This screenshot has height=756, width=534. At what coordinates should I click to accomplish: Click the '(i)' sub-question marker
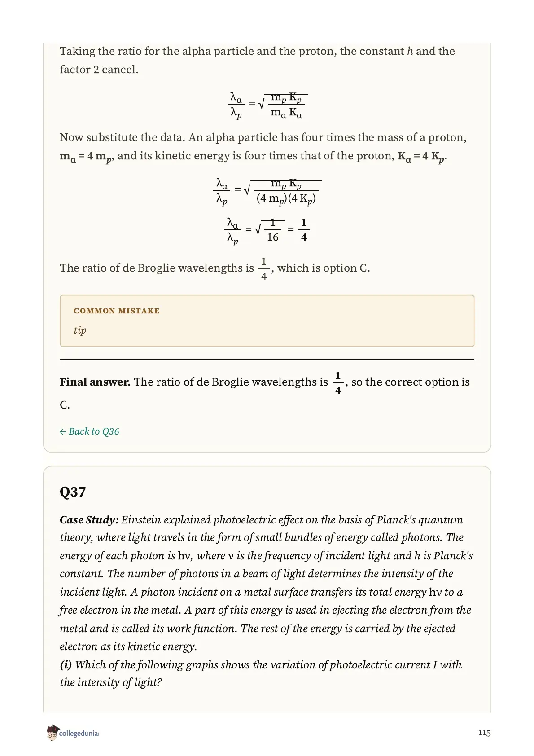pyautogui.click(x=66, y=665)
